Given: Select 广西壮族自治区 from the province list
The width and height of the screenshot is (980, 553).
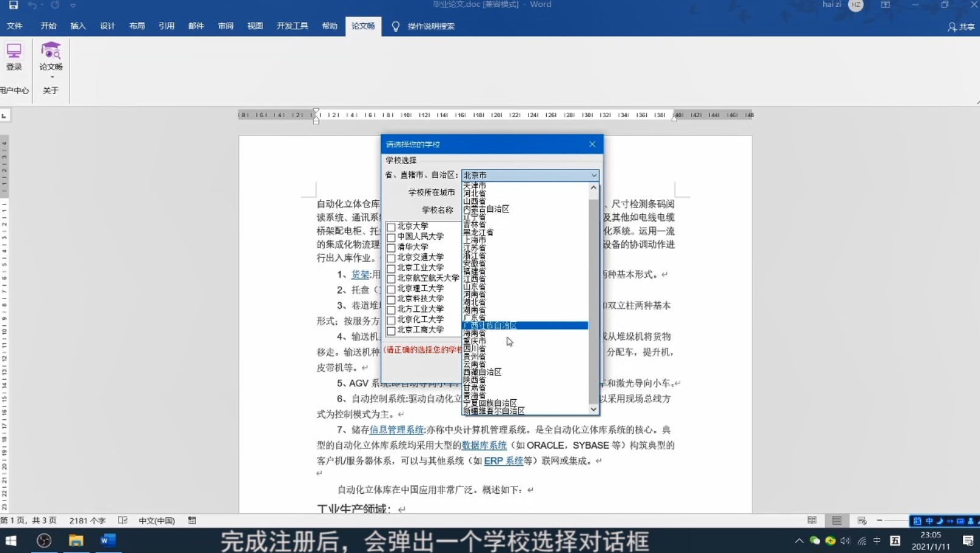Looking at the screenshot, I should point(490,325).
